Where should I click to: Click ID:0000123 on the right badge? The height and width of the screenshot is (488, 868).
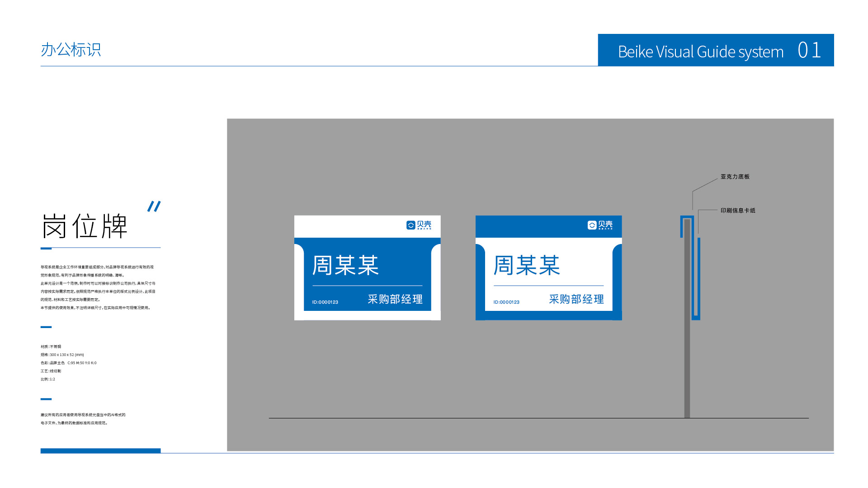pyautogui.click(x=506, y=302)
